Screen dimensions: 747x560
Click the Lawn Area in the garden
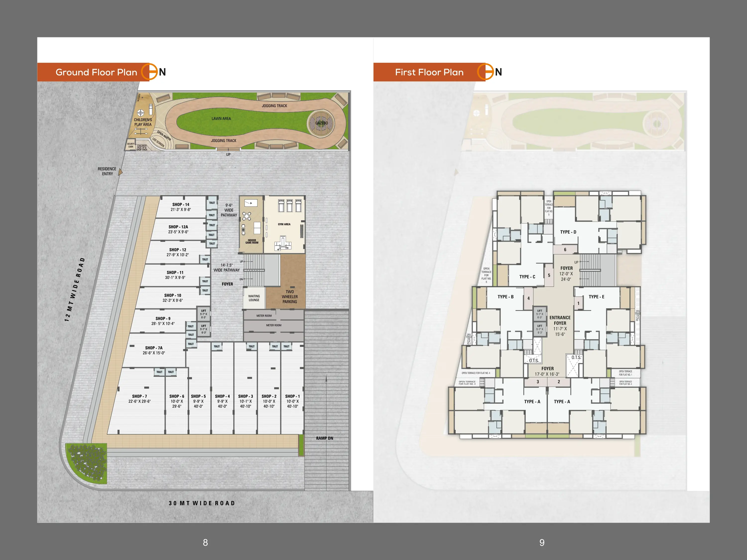tap(221, 118)
